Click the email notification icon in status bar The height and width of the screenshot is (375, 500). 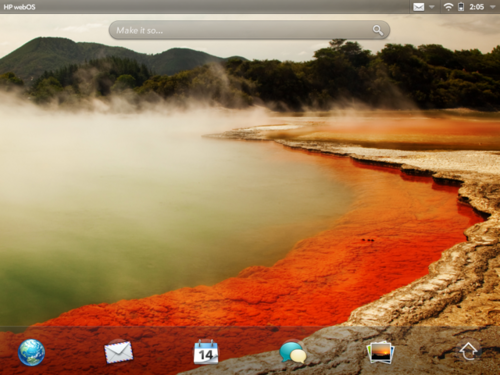[x=419, y=7]
